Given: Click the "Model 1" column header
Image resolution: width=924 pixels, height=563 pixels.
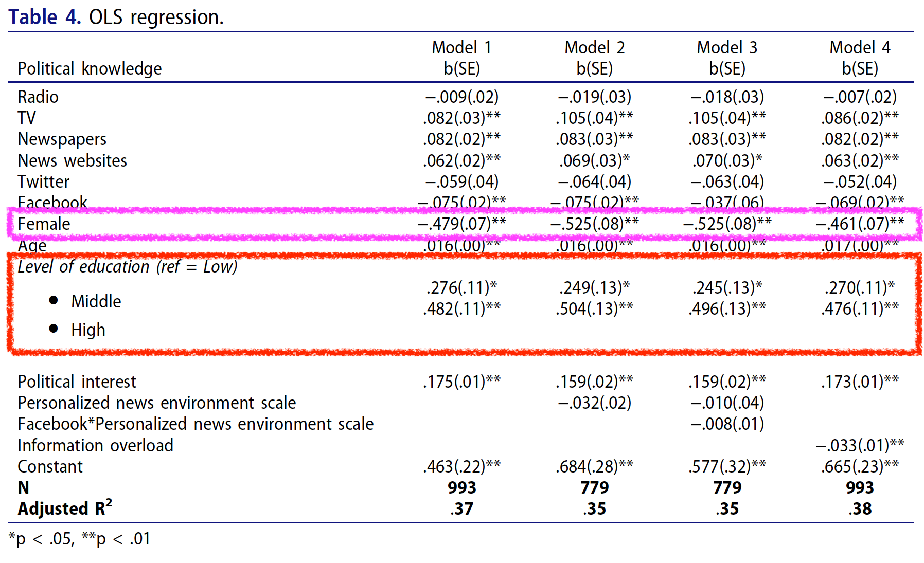Looking at the screenshot, I should click(x=461, y=48).
